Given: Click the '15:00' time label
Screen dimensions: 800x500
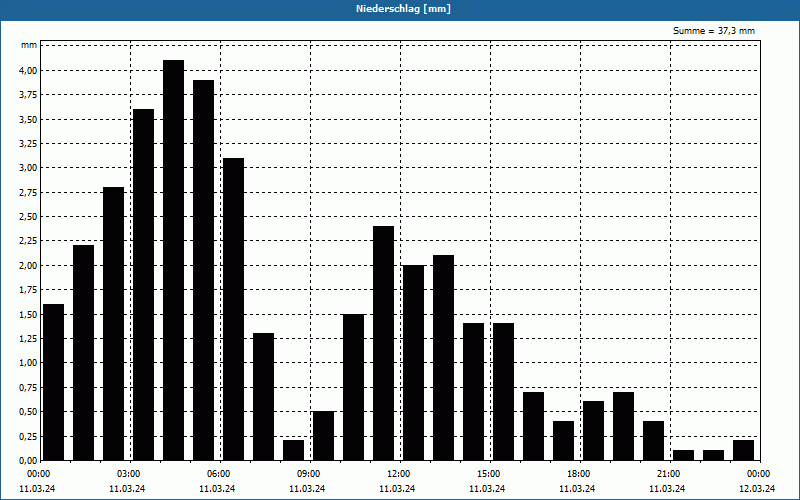Looking at the screenshot, I should (490, 474).
